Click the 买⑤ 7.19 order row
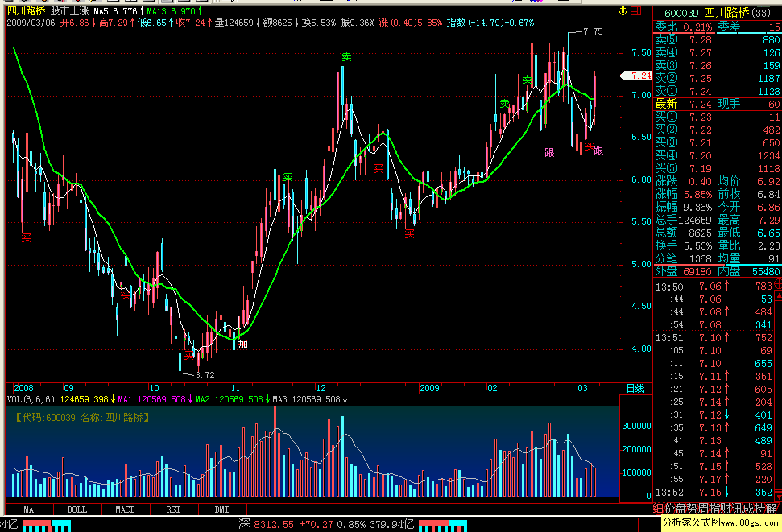This screenshot has height=532, width=782. [x=717, y=169]
